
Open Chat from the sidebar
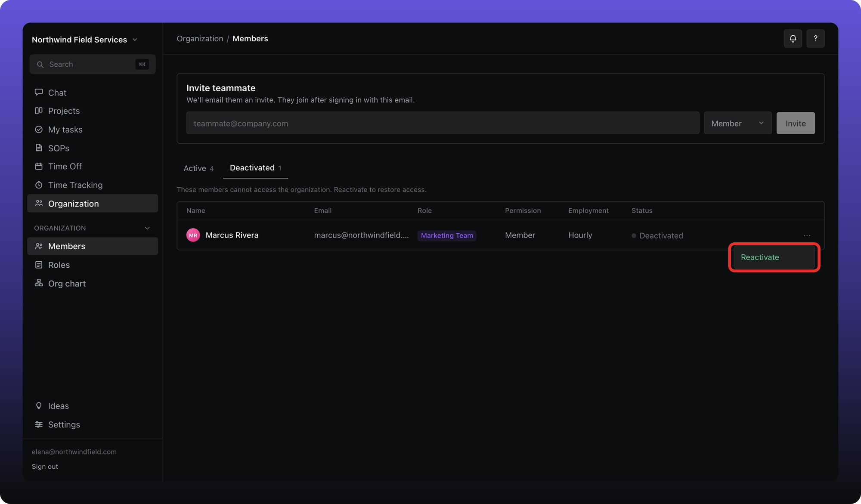93,93
